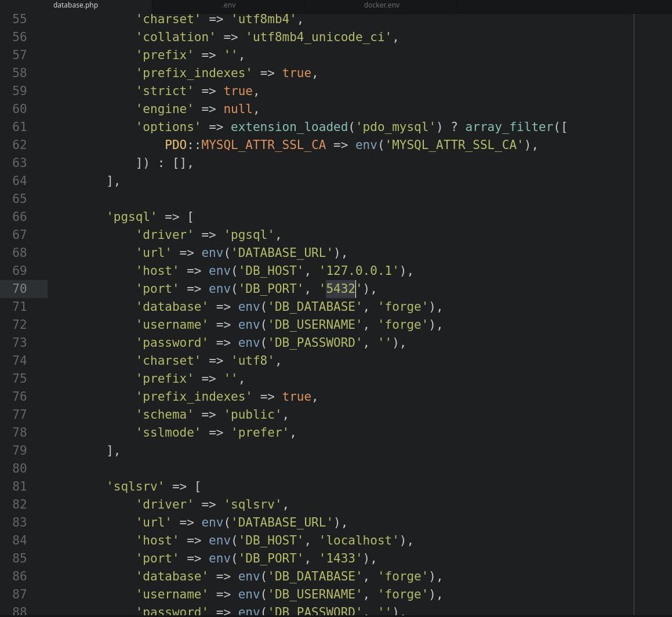
Task: Switch to the database.php tab
Action: click(x=75, y=5)
